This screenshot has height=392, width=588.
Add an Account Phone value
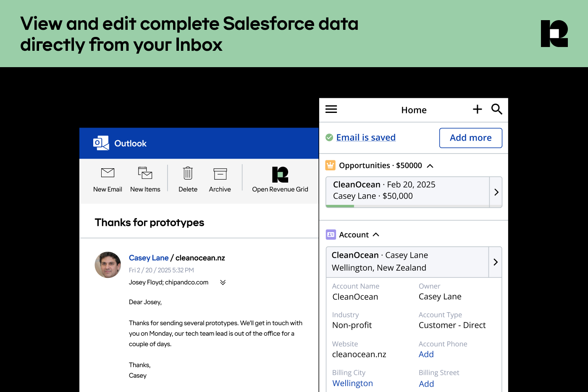pos(426,355)
